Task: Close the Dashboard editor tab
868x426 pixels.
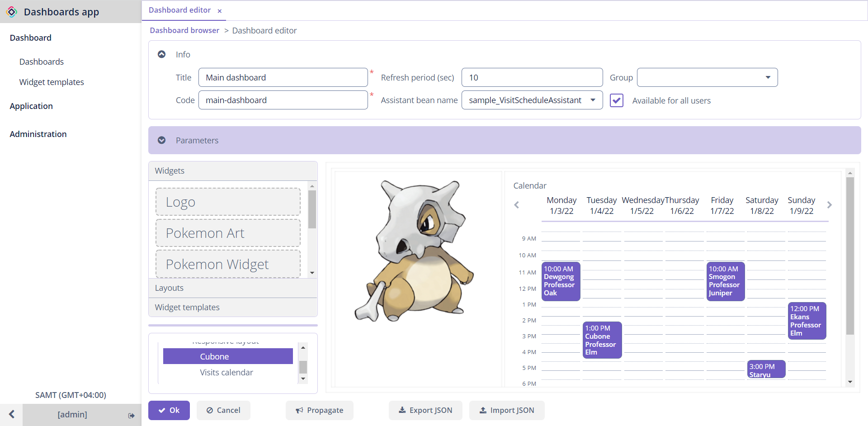Action: coord(220,11)
